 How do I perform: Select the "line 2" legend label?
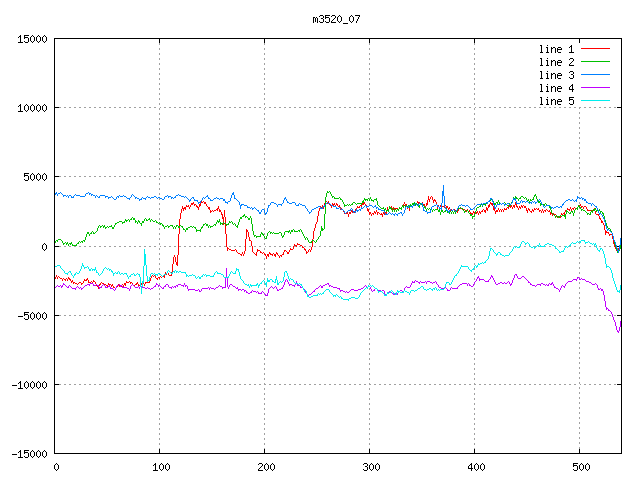click(556, 62)
